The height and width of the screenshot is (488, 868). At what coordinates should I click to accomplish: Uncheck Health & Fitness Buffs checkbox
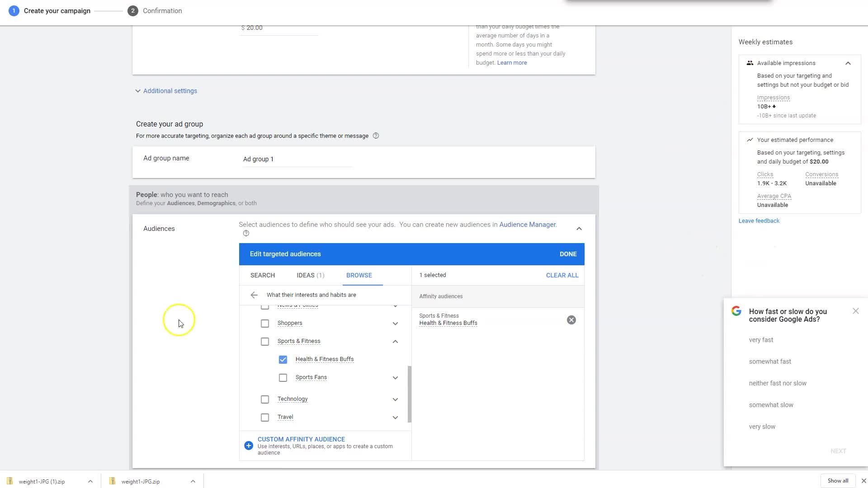point(283,360)
